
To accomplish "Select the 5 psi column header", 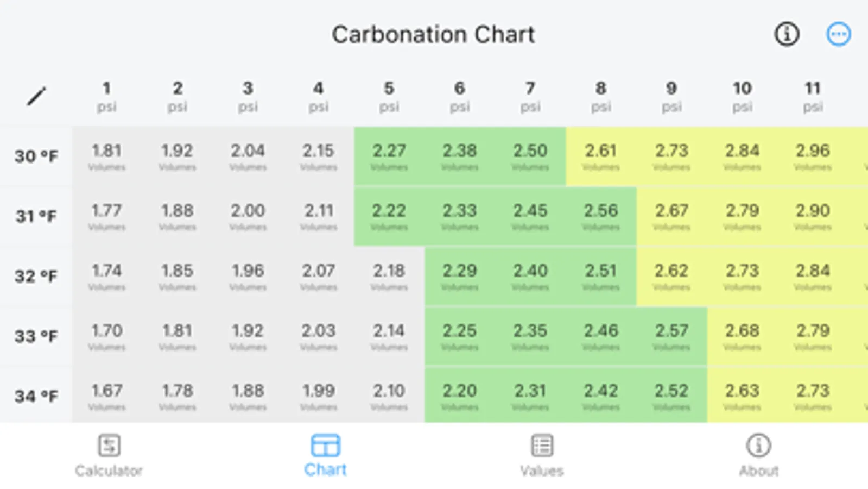I will pyautogui.click(x=389, y=96).
